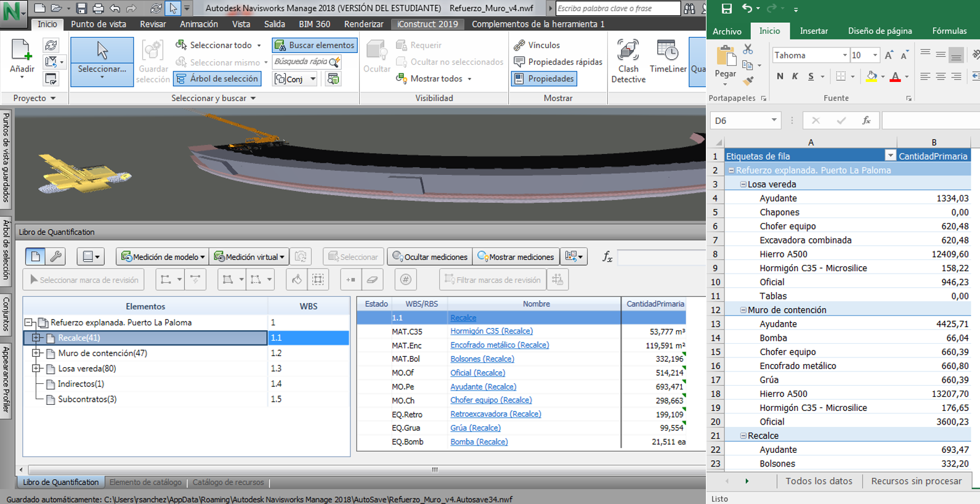Click the Excel cut scissors icon
Screen dimensions: 980x504
[x=748, y=49]
